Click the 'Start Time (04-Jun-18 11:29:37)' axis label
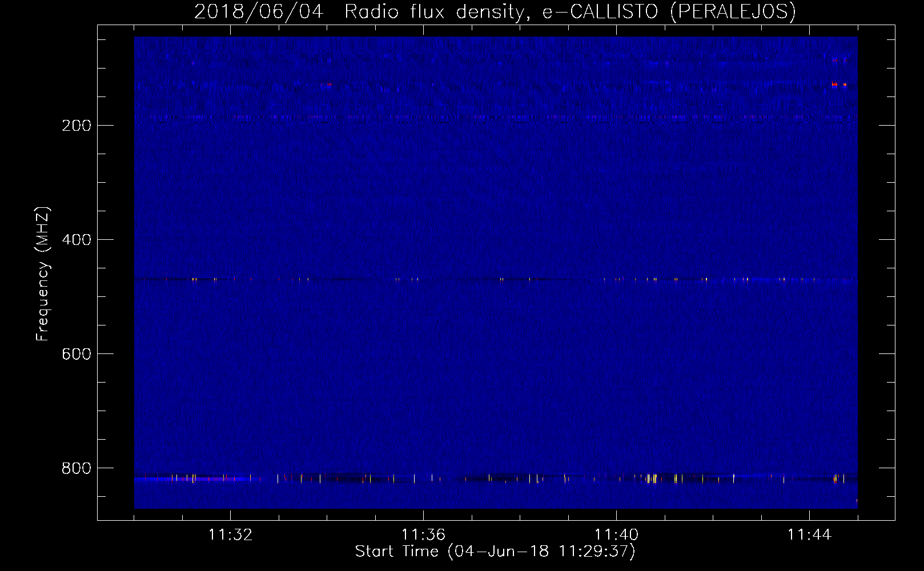 tap(495, 552)
